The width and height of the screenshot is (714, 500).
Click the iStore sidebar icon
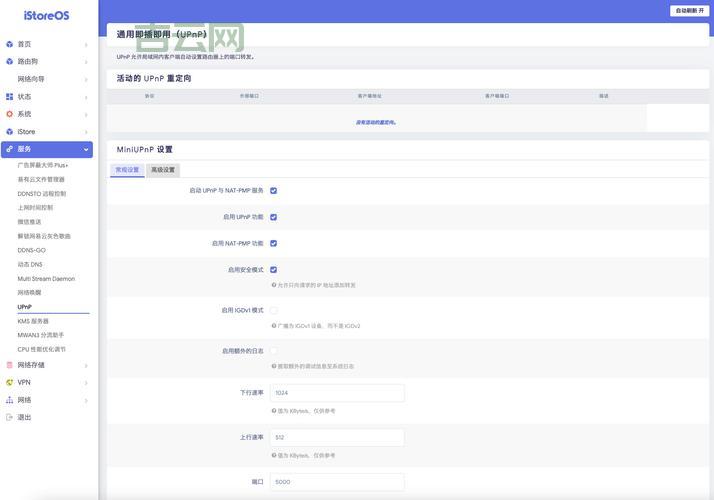(x=10, y=132)
